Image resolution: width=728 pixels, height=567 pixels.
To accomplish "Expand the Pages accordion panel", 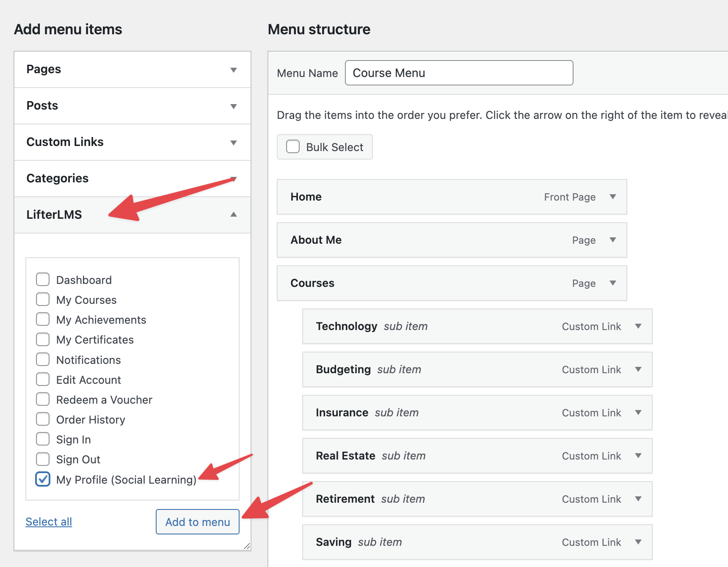I will [233, 70].
